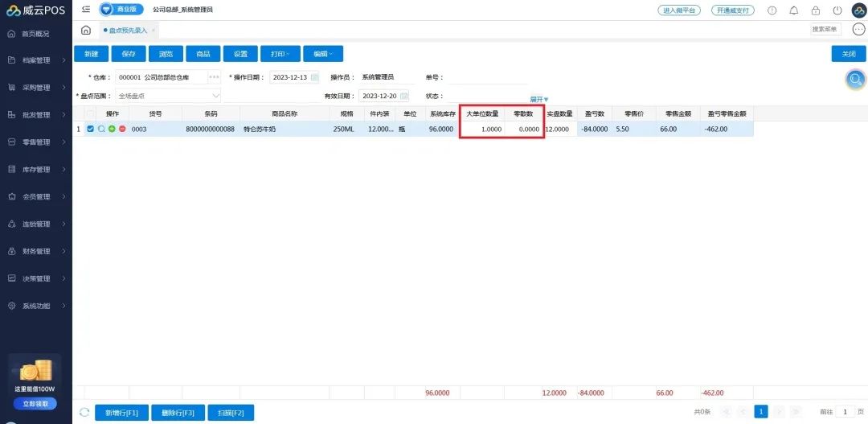Collapse the sidebar with the menu fold icon
Screen dimensions: 868x424
tap(86, 10)
